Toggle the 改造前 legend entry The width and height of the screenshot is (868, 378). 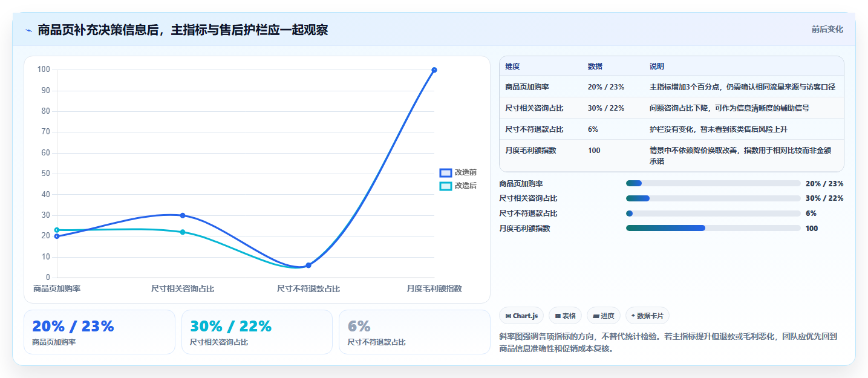point(458,172)
